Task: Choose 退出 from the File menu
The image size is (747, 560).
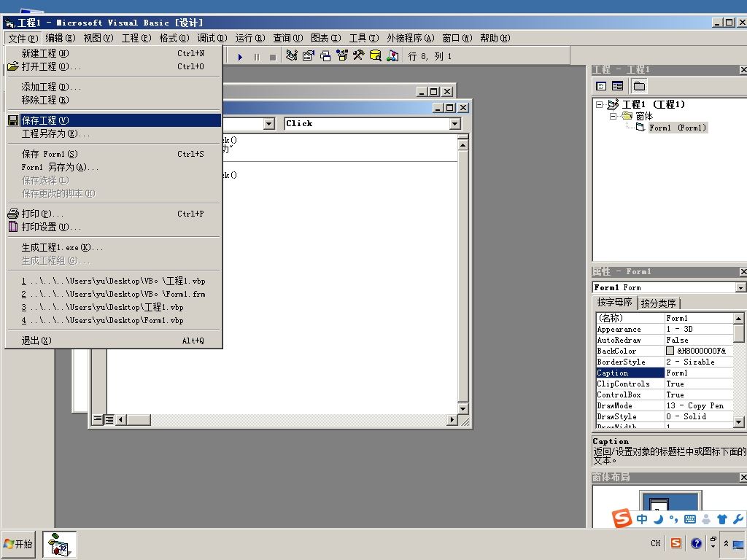Action: click(x=114, y=341)
